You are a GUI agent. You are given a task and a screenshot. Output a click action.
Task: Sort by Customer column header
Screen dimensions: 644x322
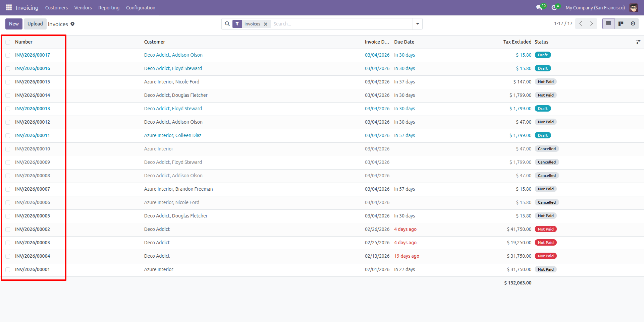point(155,42)
